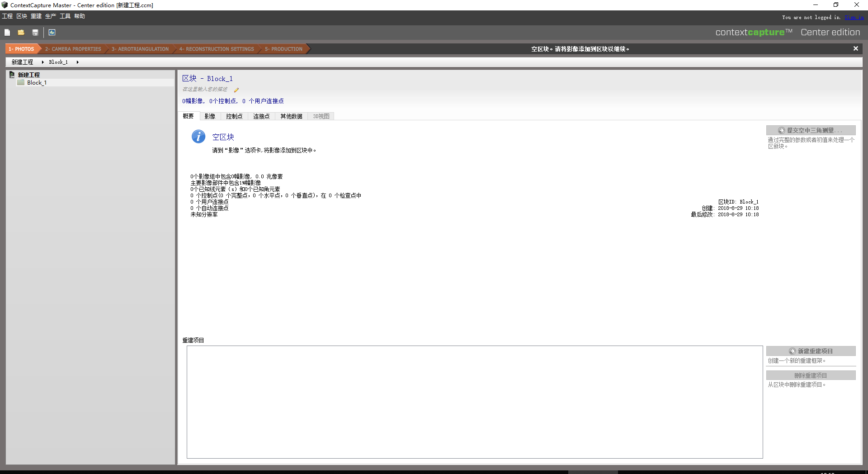This screenshot has width=868, height=474.
Task: Switch to the 其他数据 tab
Action: click(x=291, y=116)
